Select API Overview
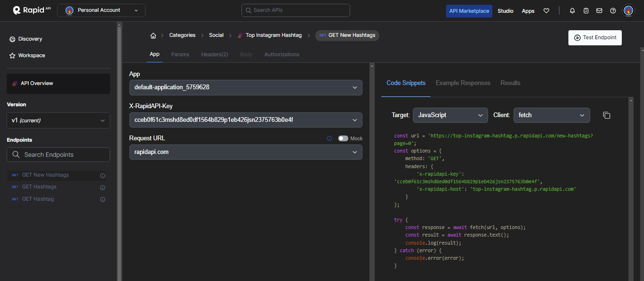Viewport: 644px width, 281px height. (58, 84)
